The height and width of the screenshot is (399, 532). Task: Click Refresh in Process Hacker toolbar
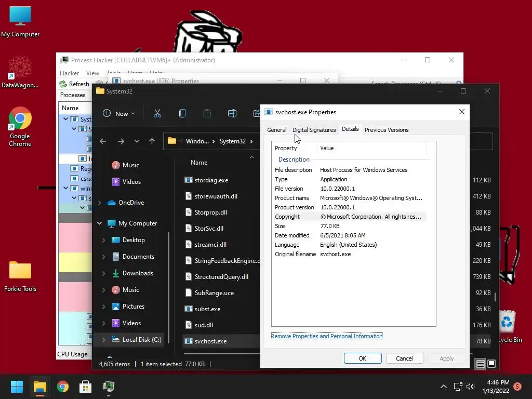(74, 84)
